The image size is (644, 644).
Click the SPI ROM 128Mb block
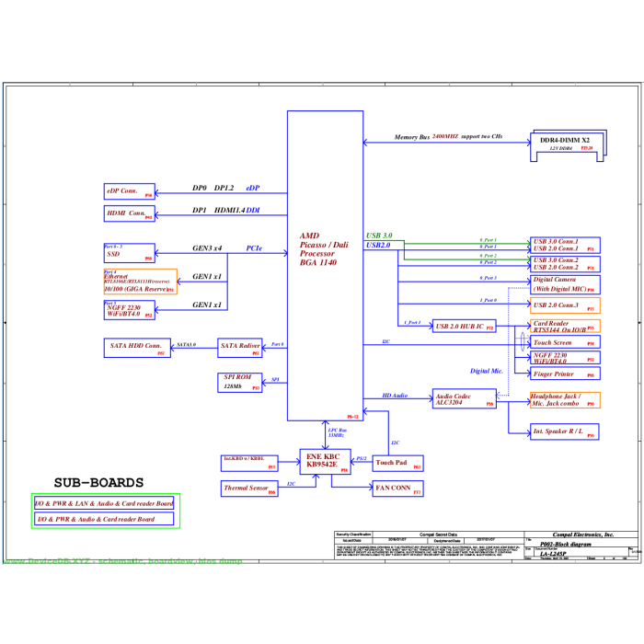coord(240,383)
